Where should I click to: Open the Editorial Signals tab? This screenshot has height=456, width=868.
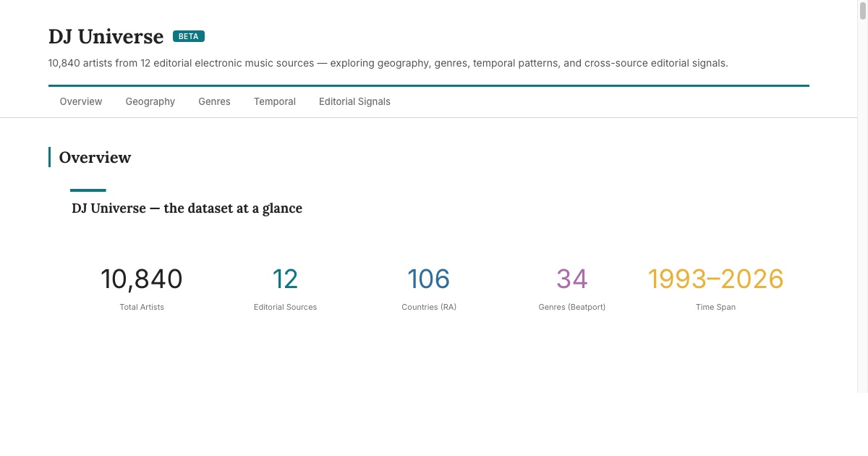click(354, 101)
